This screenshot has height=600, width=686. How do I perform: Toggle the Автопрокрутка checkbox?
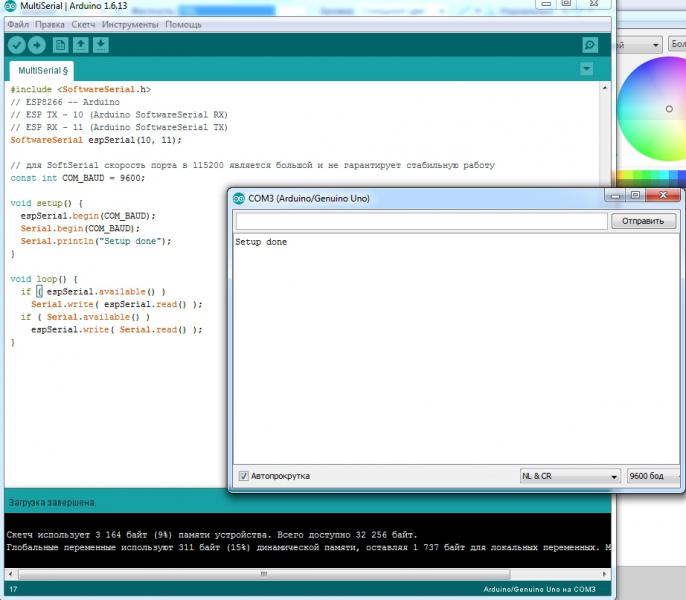click(243, 476)
